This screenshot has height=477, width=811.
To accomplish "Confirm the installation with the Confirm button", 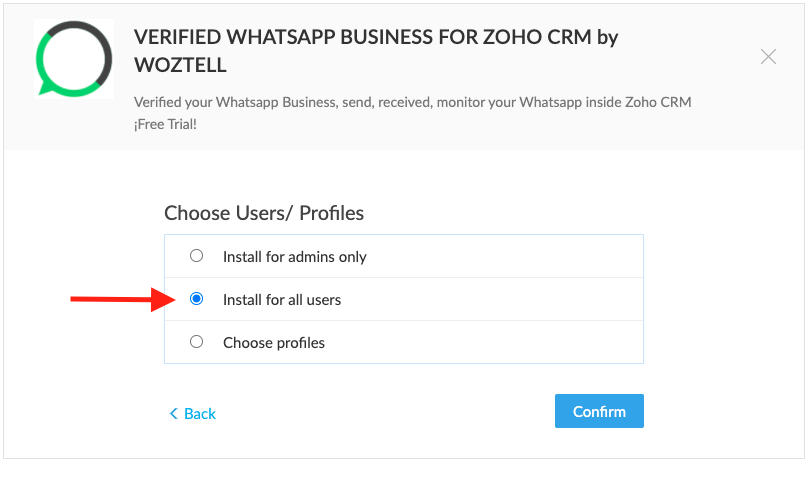I will [599, 411].
